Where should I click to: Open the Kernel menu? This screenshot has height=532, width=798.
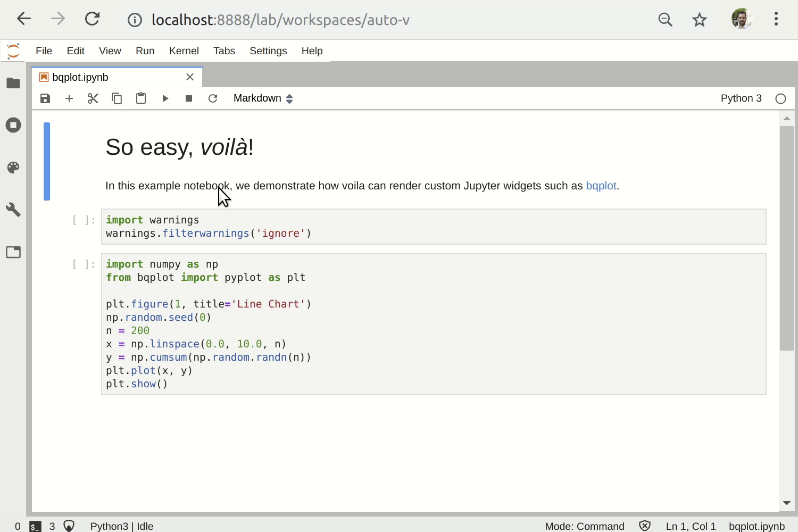[x=184, y=51]
